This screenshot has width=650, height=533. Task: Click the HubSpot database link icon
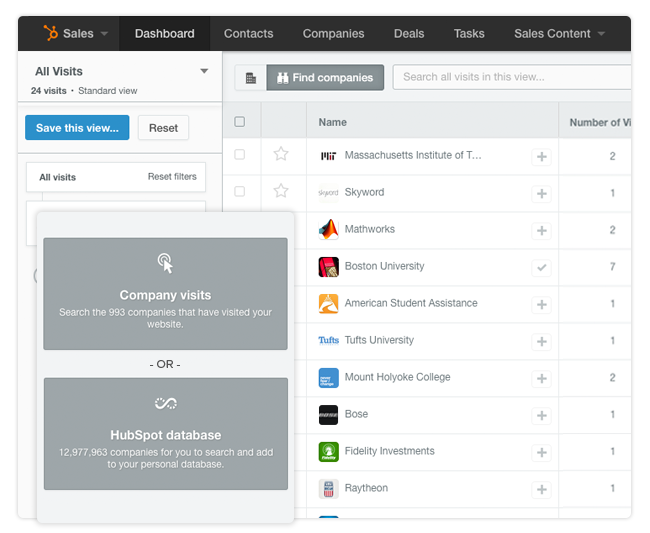coord(166,403)
